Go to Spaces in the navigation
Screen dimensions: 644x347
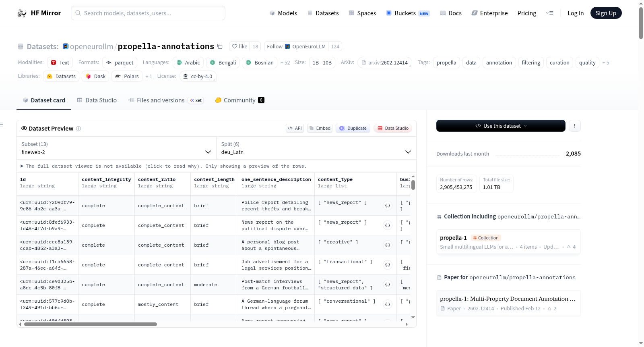[362, 13]
